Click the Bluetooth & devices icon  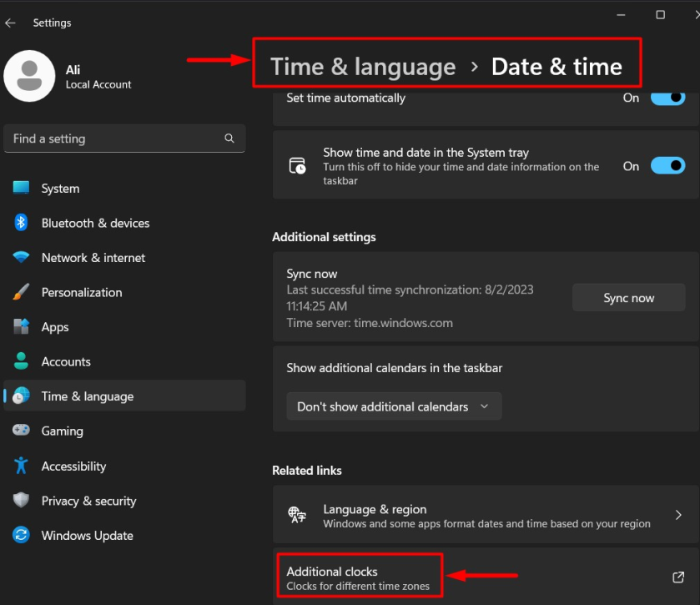pos(21,223)
